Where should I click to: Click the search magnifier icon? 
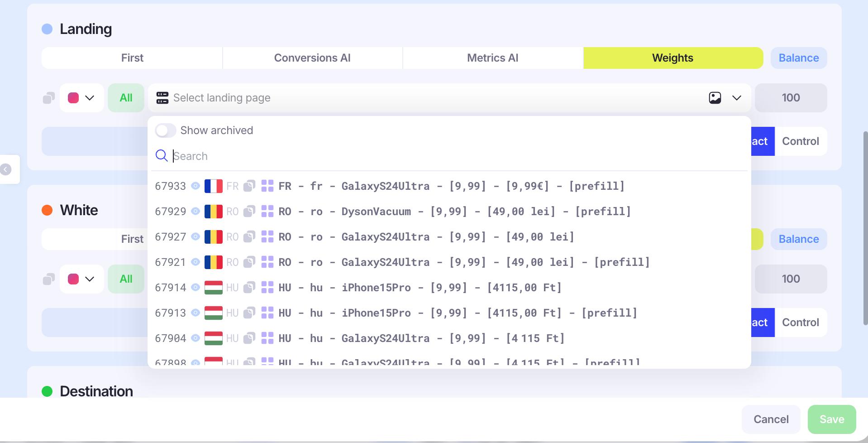pos(162,156)
